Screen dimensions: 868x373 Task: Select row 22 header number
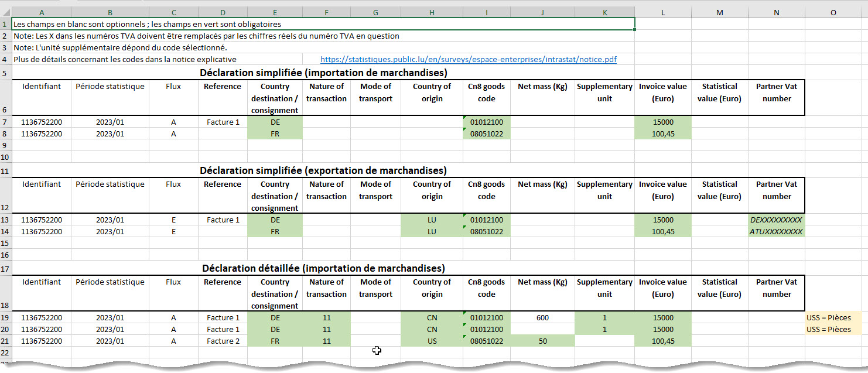pos(5,352)
